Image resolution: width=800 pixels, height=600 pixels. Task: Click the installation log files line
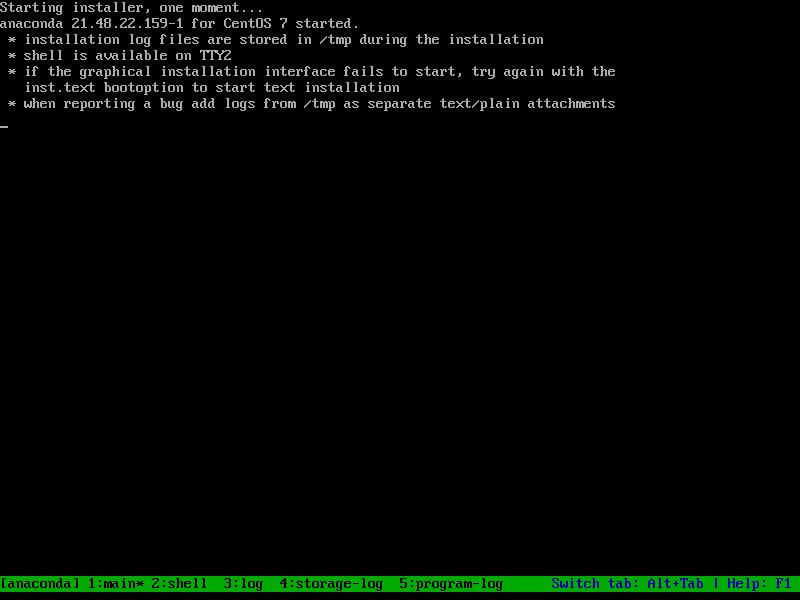pyautogui.click(x=284, y=40)
